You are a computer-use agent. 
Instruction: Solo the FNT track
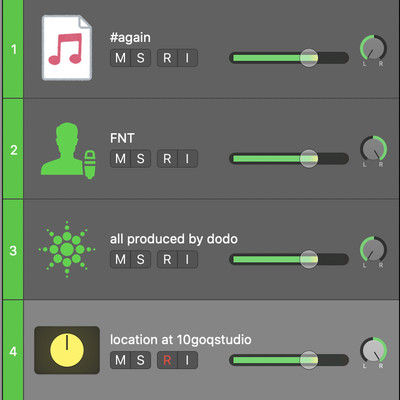(x=141, y=159)
